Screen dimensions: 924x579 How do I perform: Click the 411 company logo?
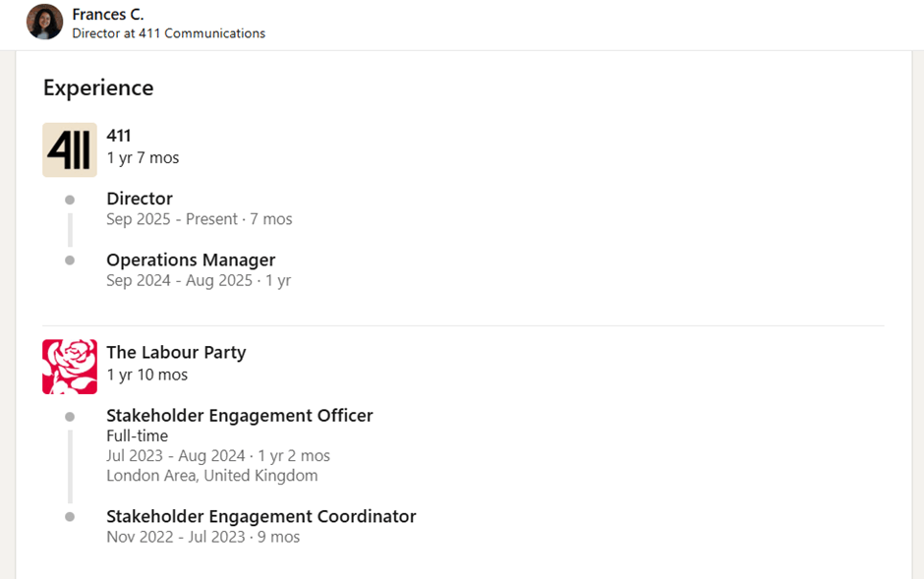pyautogui.click(x=70, y=150)
